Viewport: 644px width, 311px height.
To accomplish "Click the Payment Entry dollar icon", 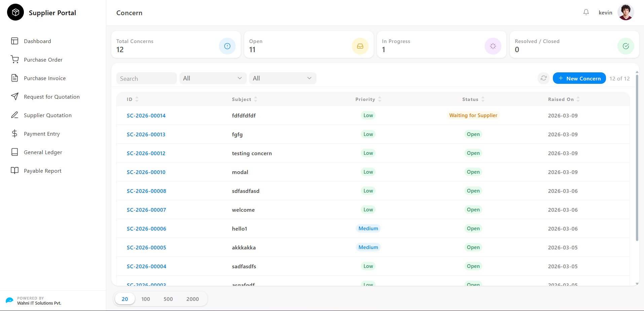I will pos(15,134).
